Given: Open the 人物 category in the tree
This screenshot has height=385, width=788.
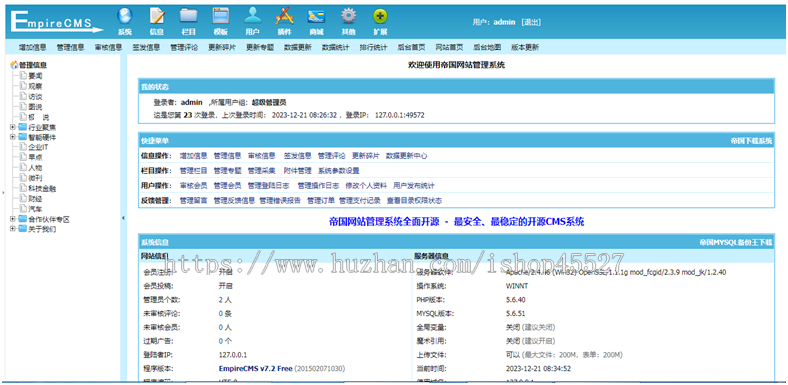Looking at the screenshot, I should [x=35, y=168].
